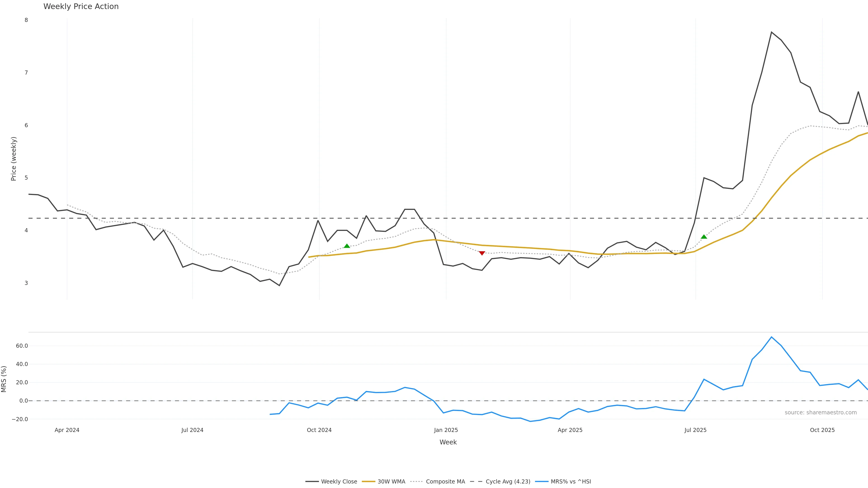Click the red down-triangle sell marker
This screenshot has height=488, width=868.
tap(482, 253)
